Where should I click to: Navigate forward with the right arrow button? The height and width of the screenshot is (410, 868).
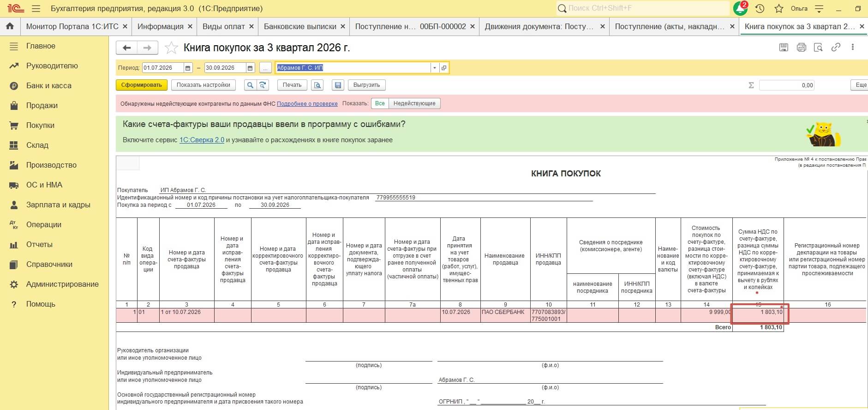[148, 48]
